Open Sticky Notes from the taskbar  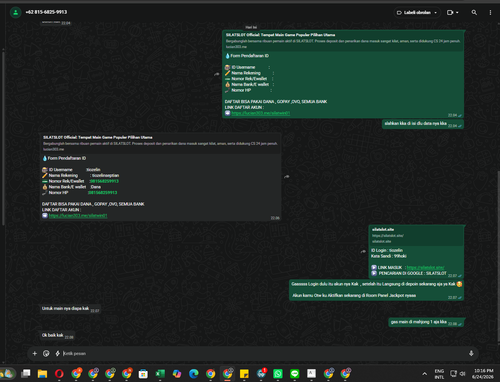244,374
